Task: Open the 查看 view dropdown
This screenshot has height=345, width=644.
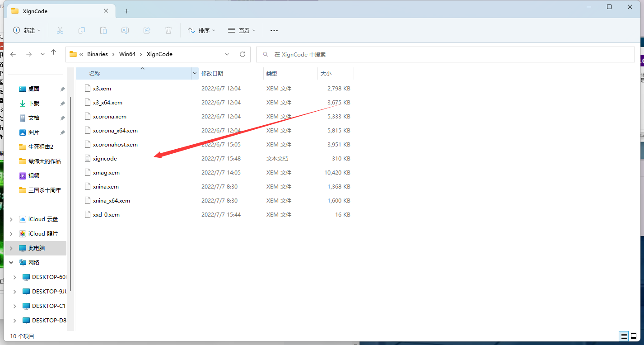Action: (242, 30)
